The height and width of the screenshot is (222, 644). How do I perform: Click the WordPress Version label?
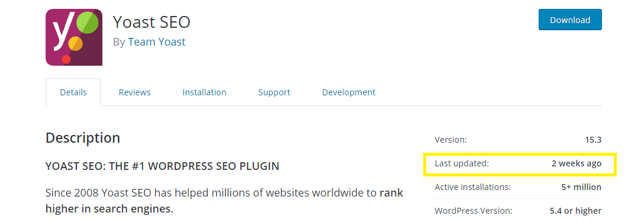[x=474, y=211]
